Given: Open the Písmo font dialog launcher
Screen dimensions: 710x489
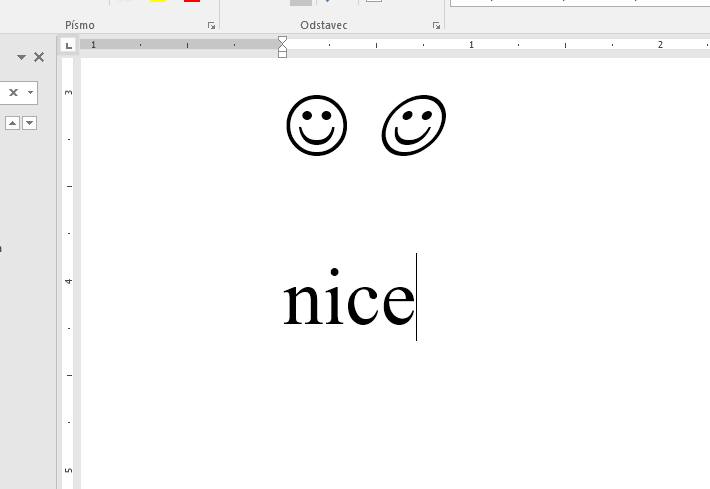Looking at the screenshot, I should [211, 26].
